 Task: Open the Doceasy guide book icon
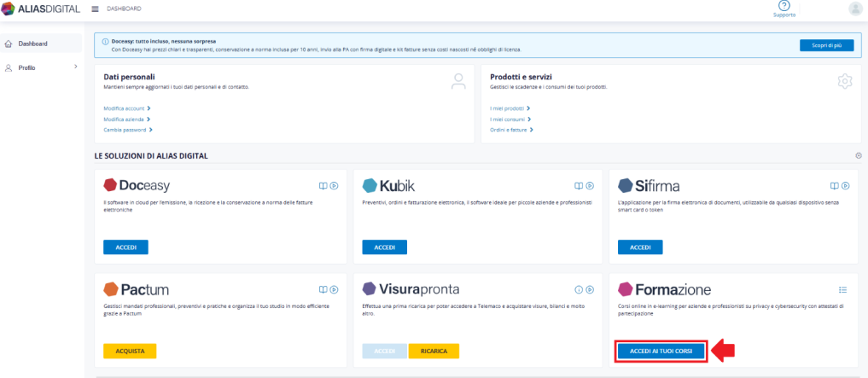pos(323,185)
